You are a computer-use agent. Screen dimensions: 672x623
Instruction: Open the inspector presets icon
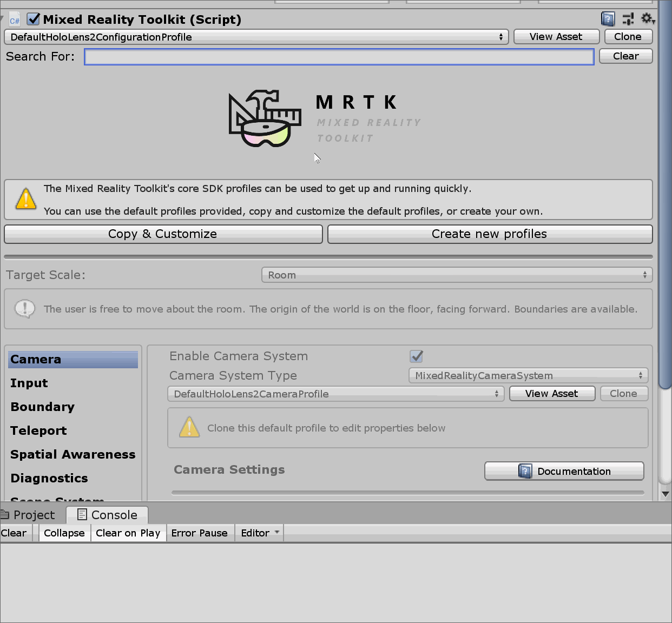(628, 18)
